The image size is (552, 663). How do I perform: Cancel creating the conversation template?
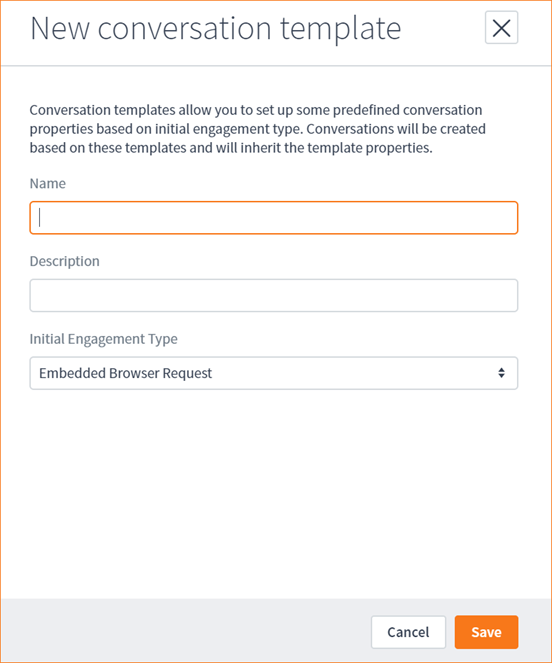click(408, 632)
